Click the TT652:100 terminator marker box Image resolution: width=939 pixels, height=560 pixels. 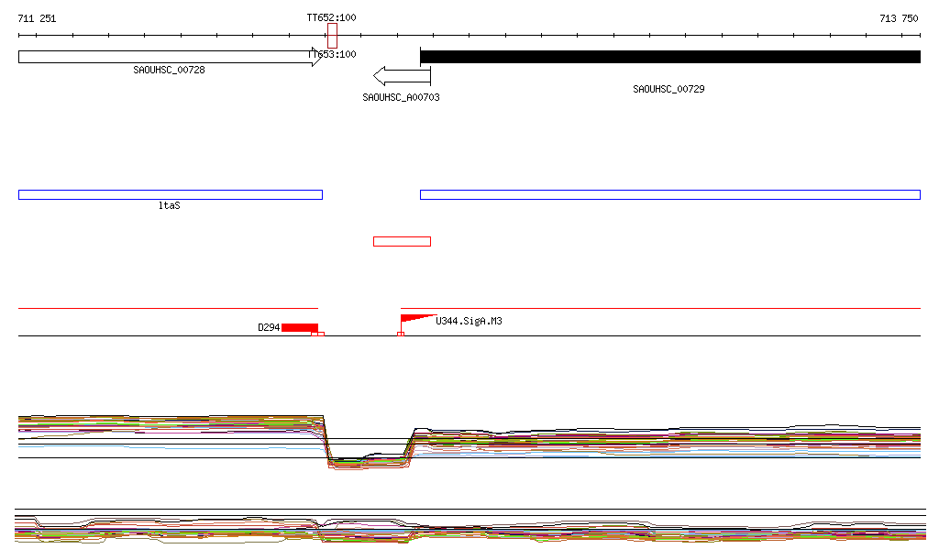[x=332, y=36]
